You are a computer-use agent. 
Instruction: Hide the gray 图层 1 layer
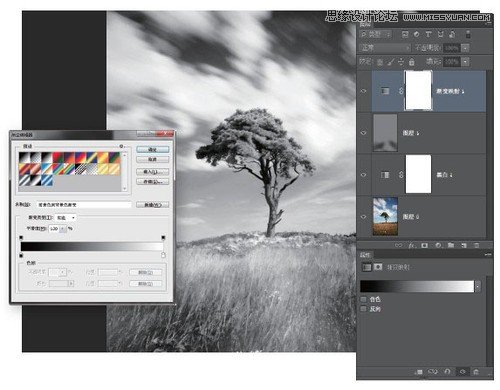pyautogui.click(x=364, y=133)
